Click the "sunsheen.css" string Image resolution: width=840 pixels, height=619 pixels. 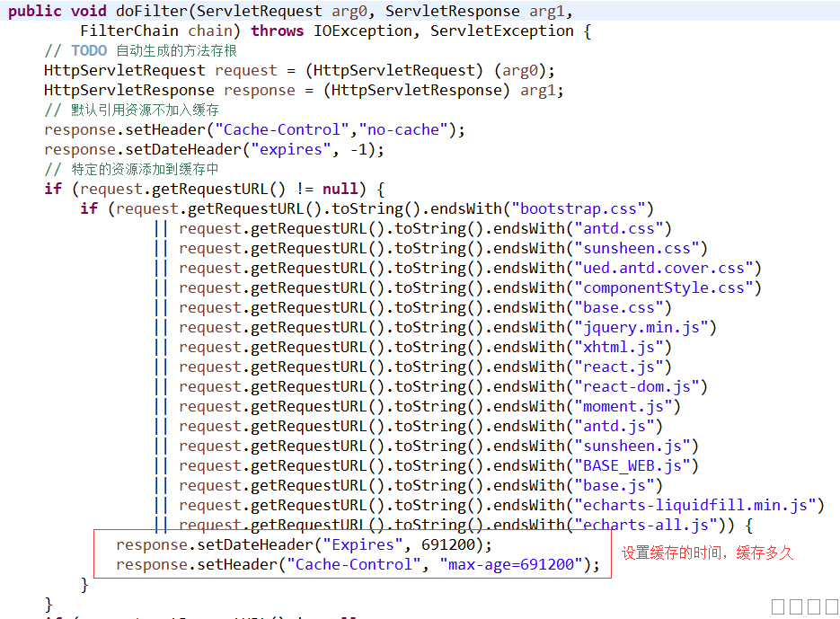point(640,248)
